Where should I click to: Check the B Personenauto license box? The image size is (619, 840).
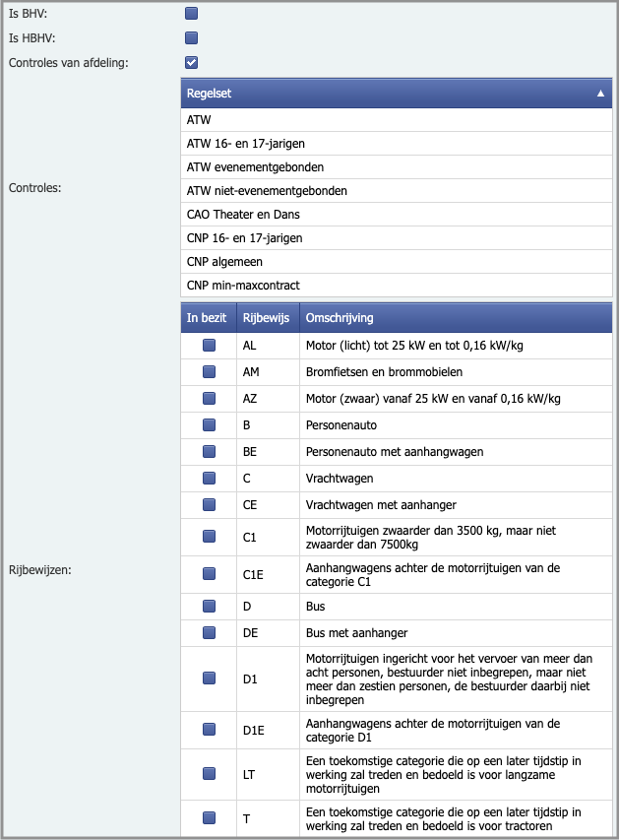tap(209, 425)
